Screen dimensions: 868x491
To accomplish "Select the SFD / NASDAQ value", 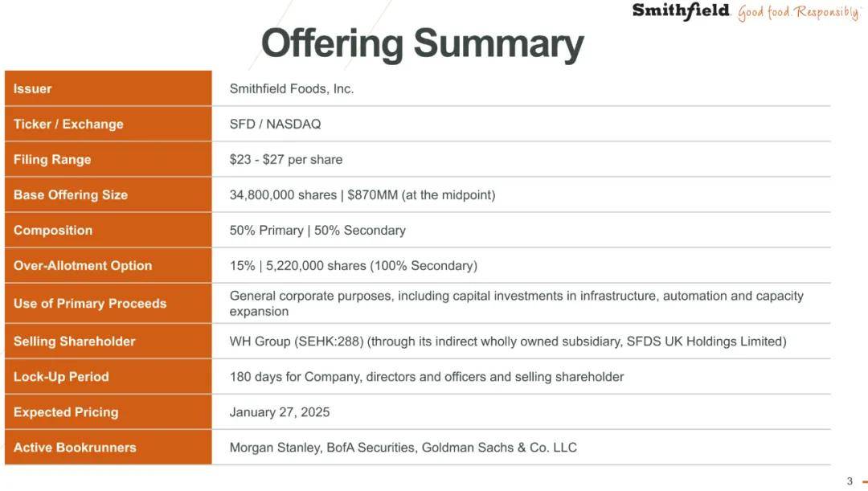I will (275, 124).
